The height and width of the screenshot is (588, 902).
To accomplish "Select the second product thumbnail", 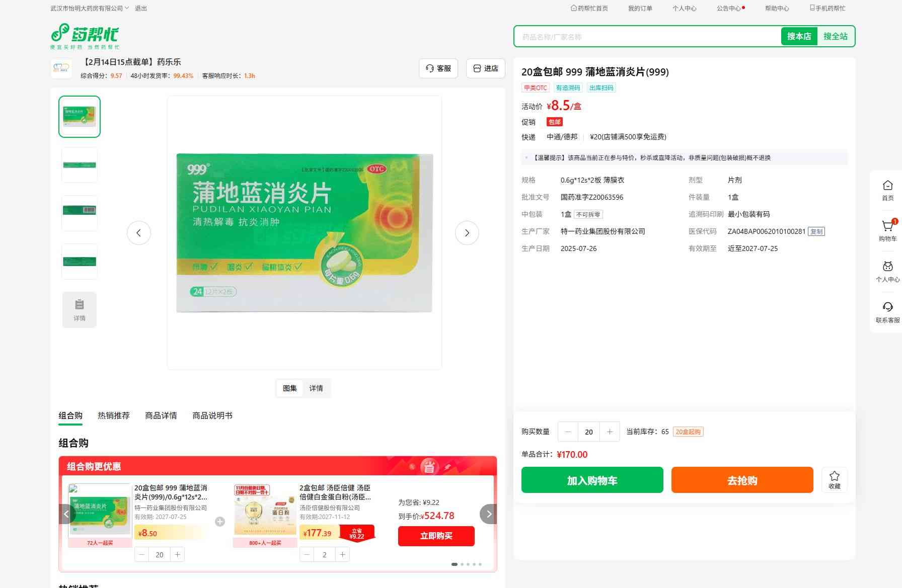I will click(80, 165).
